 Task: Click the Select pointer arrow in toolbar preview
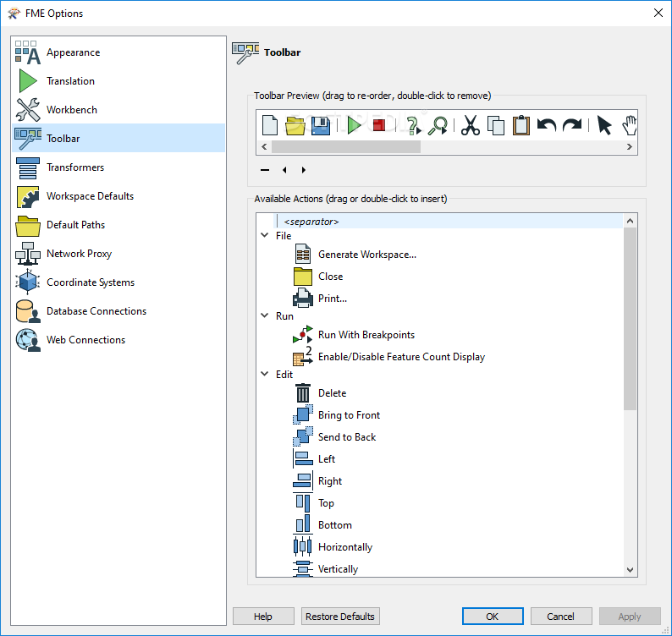point(604,125)
